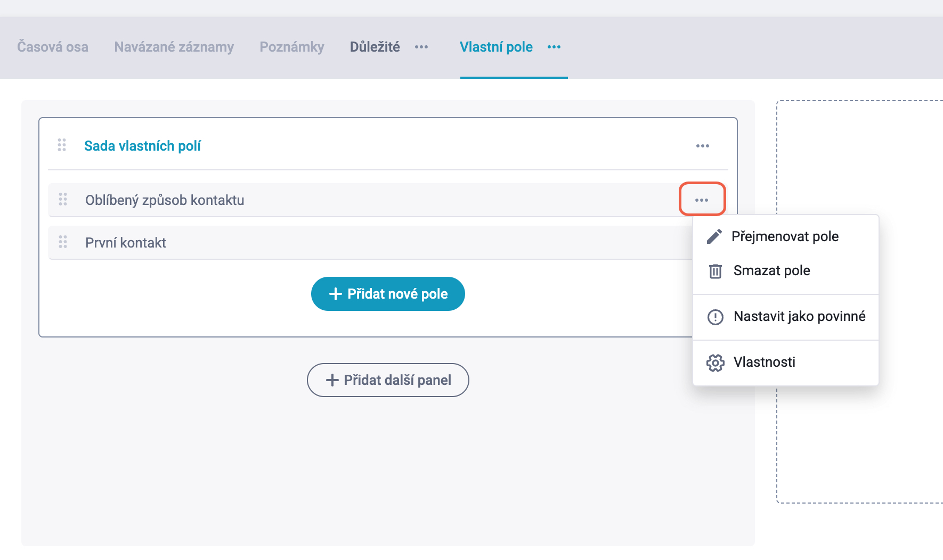
Task: Click the trash icon for Smazat pole
Action: [x=715, y=271]
